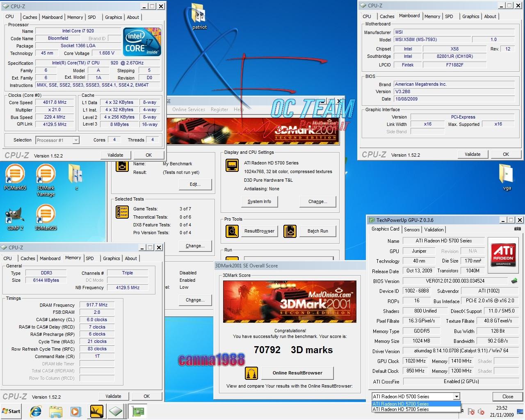Open System Info in 3DMark2001
The image size is (525, 420).
pyautogui.click(x=259, y=201)
